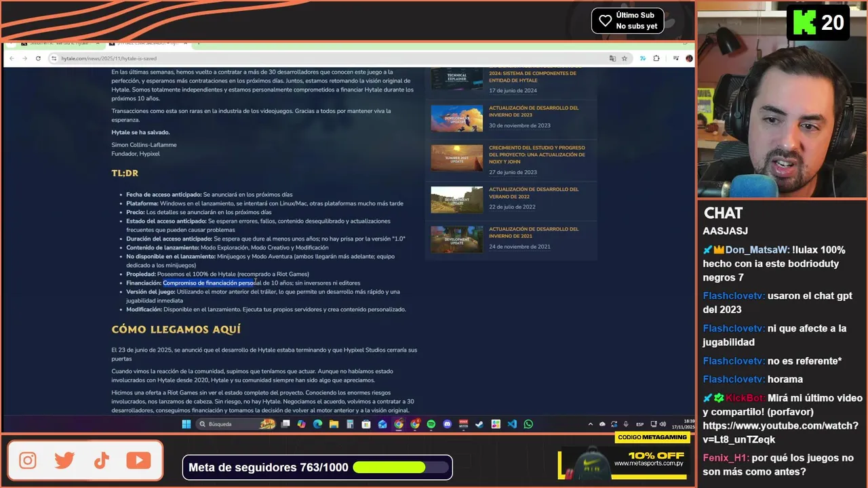This screenshot has height=488, width=868.
Task: Click the Meta de seguidores progress bar
Action: 401,467
